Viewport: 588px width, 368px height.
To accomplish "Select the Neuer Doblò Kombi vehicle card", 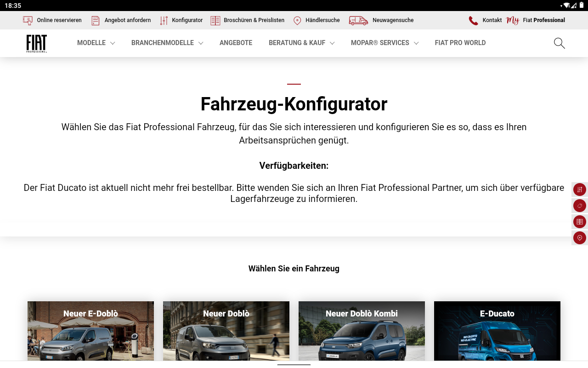I will [x=362, y=331].
